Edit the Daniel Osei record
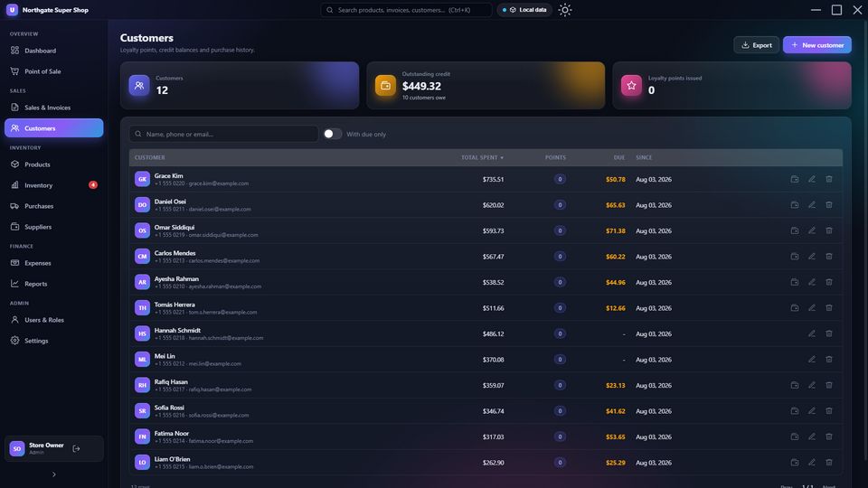The width and height of the screenshot is (868, 488). click(x=812, y=205)
